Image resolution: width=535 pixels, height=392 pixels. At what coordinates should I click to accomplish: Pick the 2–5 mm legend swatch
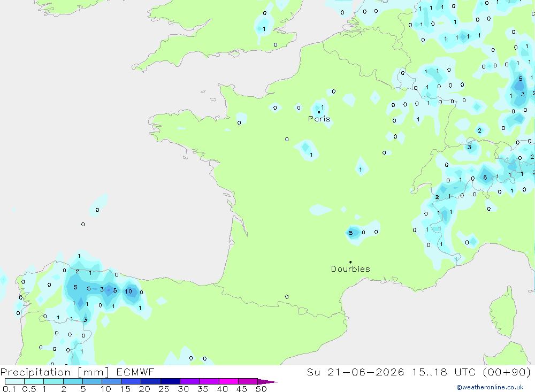tap(73, 381)
